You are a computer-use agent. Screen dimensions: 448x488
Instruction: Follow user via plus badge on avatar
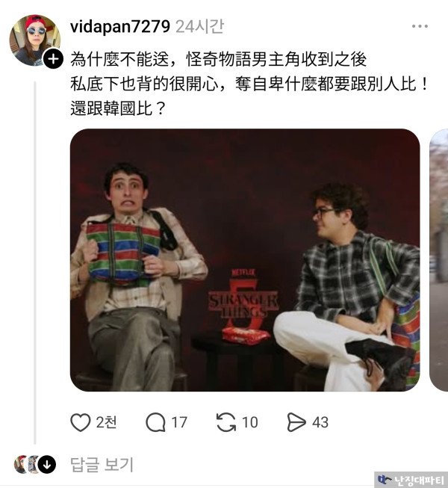53,59
